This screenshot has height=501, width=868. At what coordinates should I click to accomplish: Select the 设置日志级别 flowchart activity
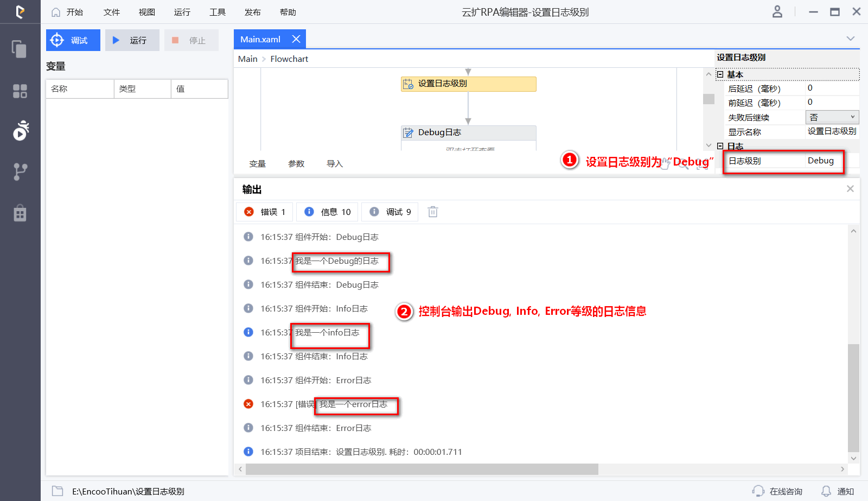click(469, 84)
